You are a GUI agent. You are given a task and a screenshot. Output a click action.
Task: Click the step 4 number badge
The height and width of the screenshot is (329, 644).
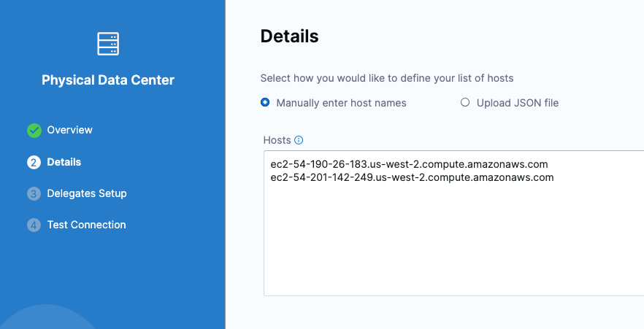[34, 225]
